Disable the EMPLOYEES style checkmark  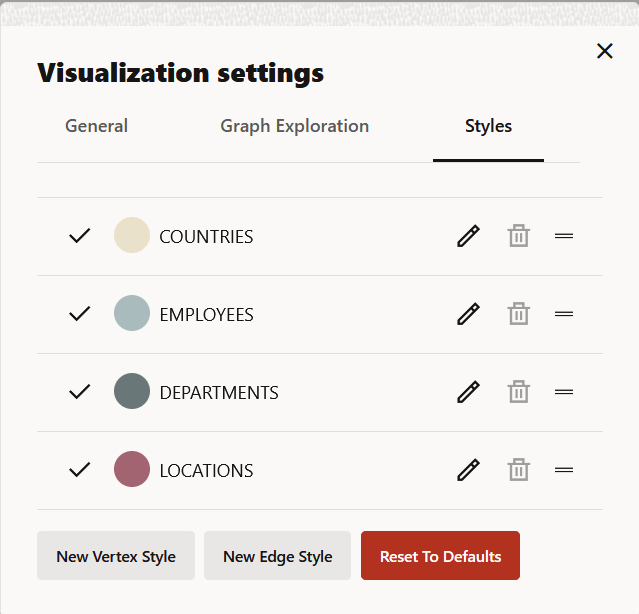coord(80,314)
